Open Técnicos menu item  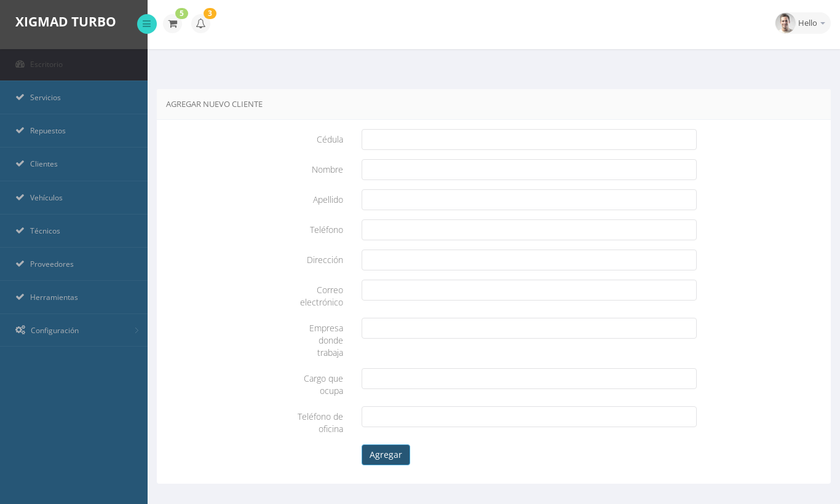(x=74, y=231)
